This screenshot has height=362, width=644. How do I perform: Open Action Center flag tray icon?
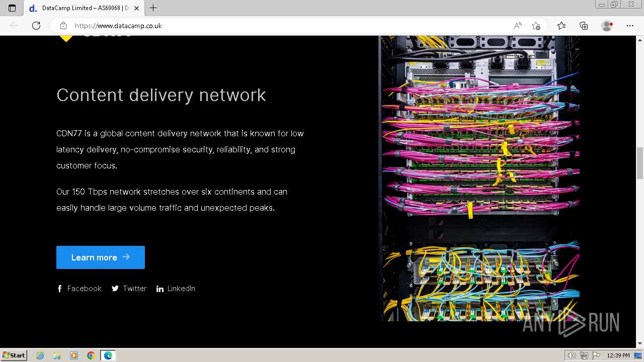(596, 355)
